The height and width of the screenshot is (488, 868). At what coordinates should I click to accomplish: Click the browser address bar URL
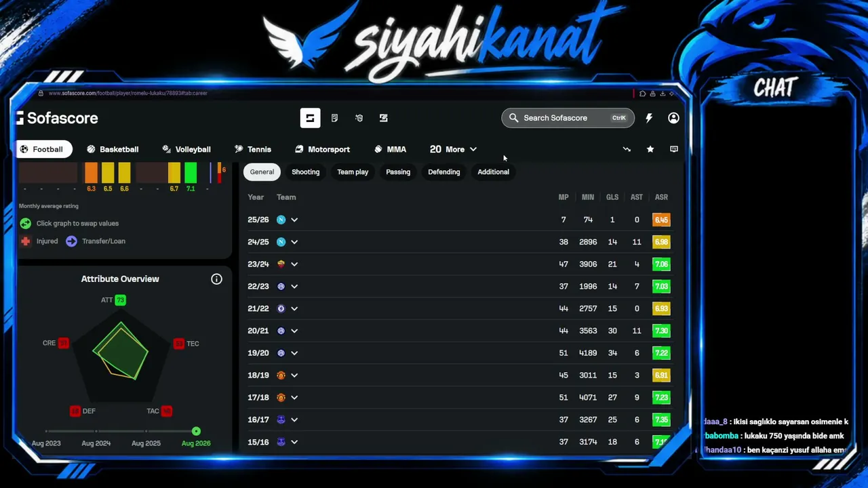click(x=128, y=93)
